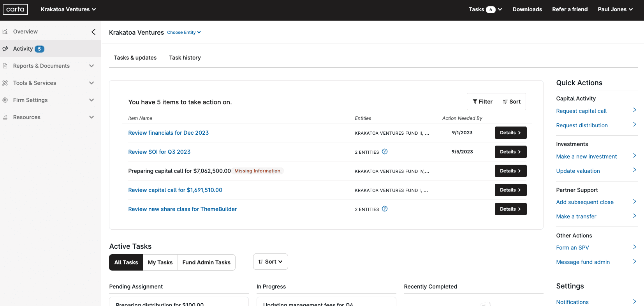Open Details for Review SOI Q3 2023
Screen dimensions: 644x306
click(510, 152)
